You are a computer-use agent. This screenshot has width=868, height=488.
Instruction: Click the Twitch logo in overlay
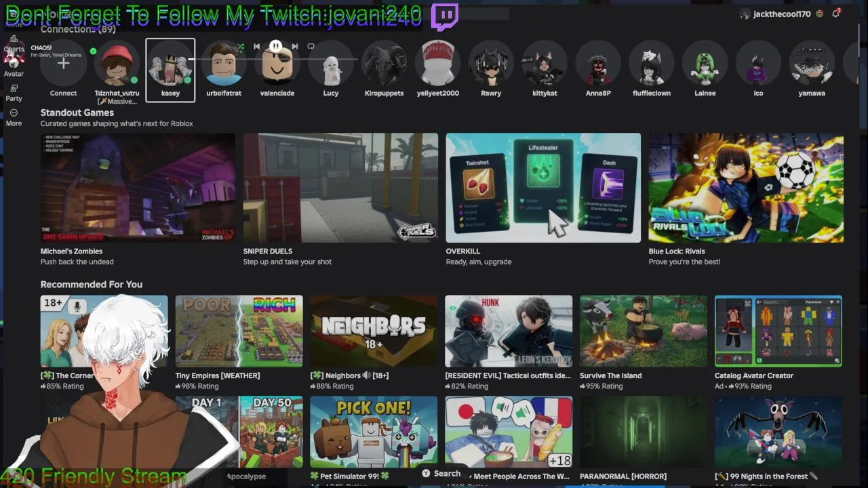click(445, 17)
